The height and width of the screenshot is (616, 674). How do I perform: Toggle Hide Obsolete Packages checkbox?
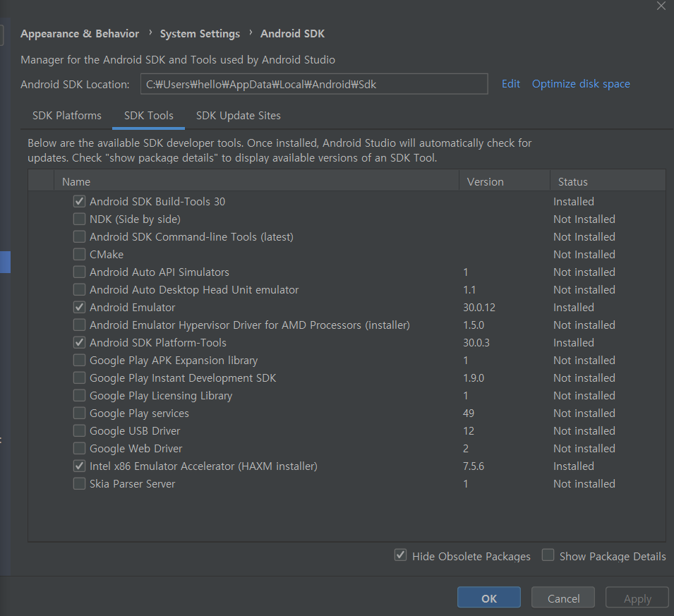(401, 555)
